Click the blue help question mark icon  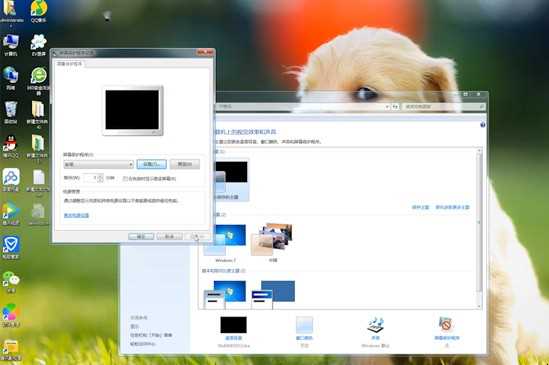(x=482, y=125)
